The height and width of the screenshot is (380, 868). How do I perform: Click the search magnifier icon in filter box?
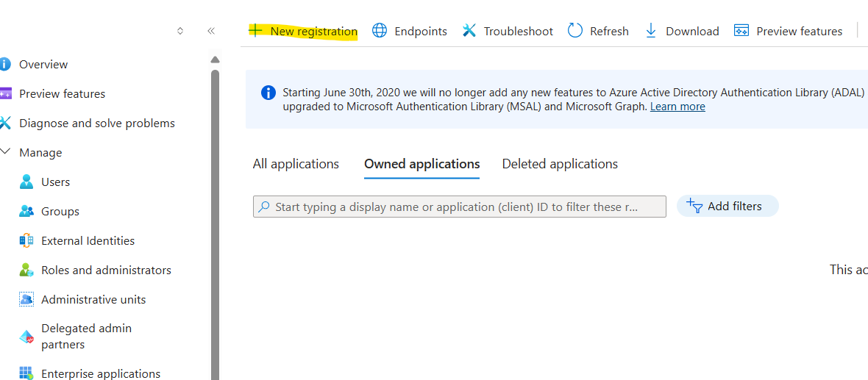point(265,207)
